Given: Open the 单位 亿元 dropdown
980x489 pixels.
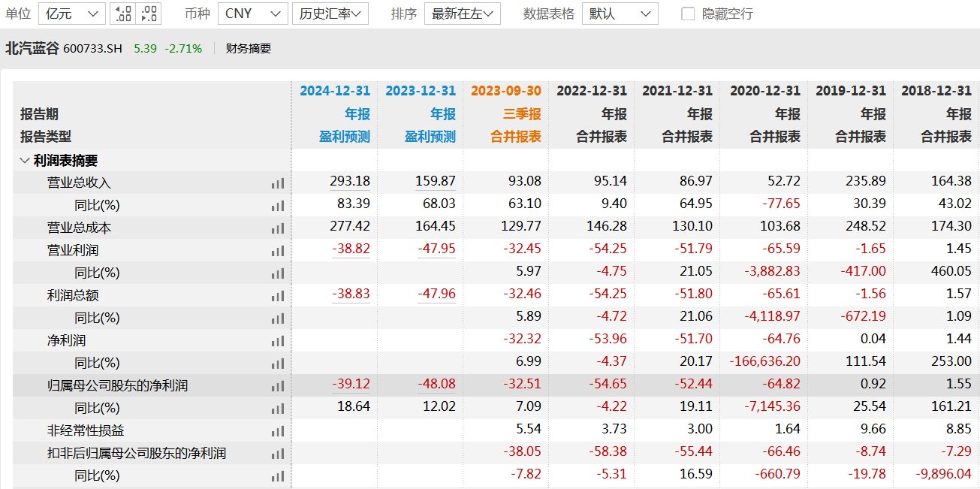Looking at the screenshot, I should [71, 14].
